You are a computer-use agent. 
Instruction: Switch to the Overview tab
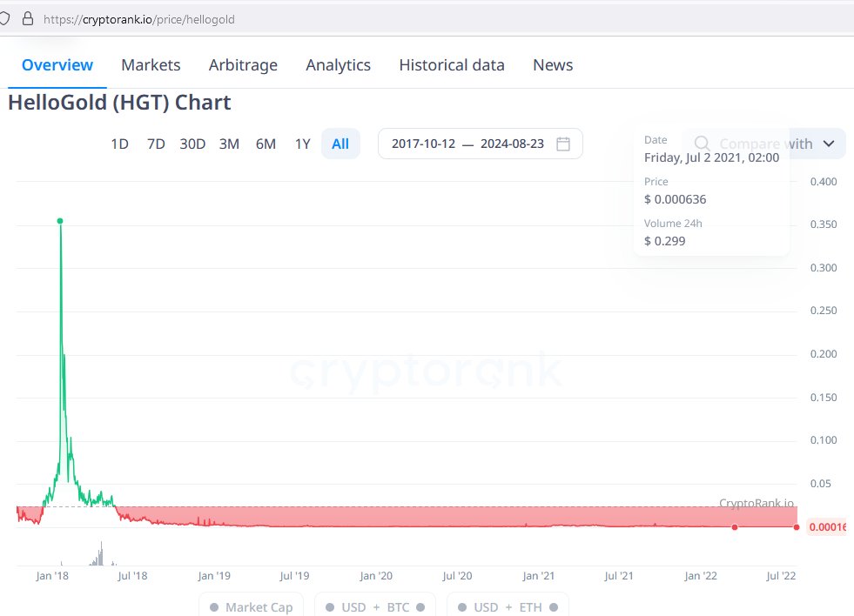coord(57,64)
